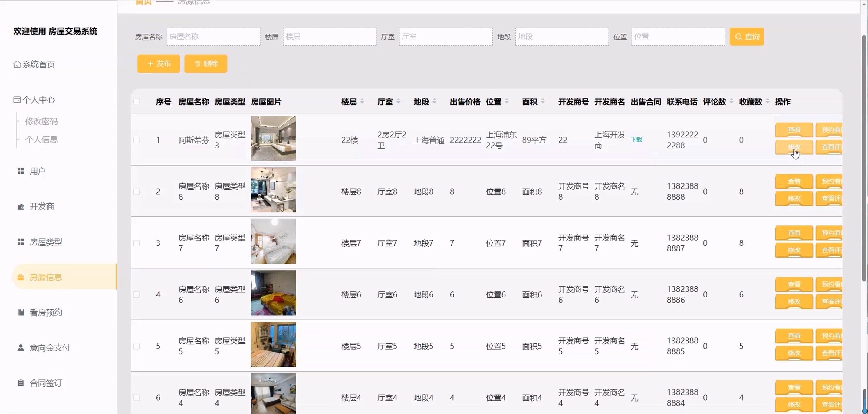Screen dimensions: 868x414
Task: Click the wallet icon next to 开发商
Action: click(x=21, y=206)
